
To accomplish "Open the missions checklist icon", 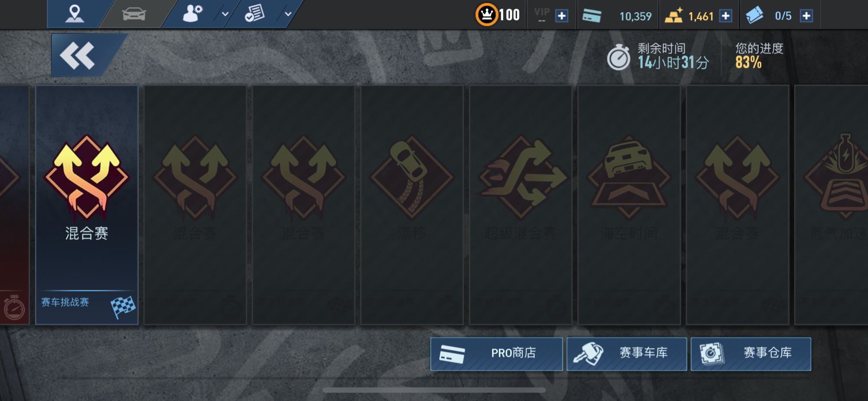I will coord(254,13).
